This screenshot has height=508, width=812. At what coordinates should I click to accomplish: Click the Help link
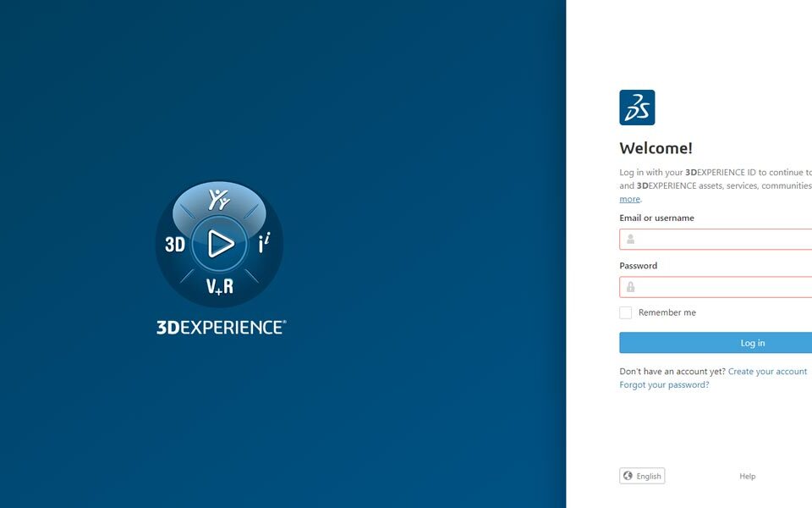(747, 476)
